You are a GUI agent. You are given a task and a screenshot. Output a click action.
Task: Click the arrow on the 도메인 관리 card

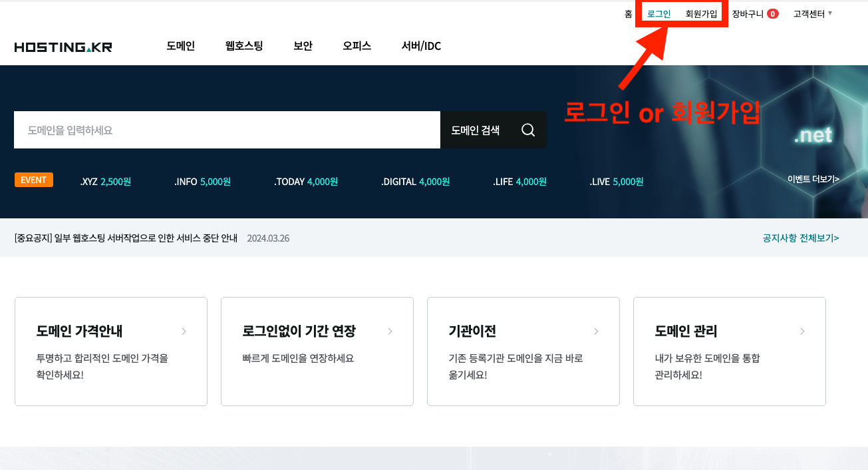click(x=803, y=331)
